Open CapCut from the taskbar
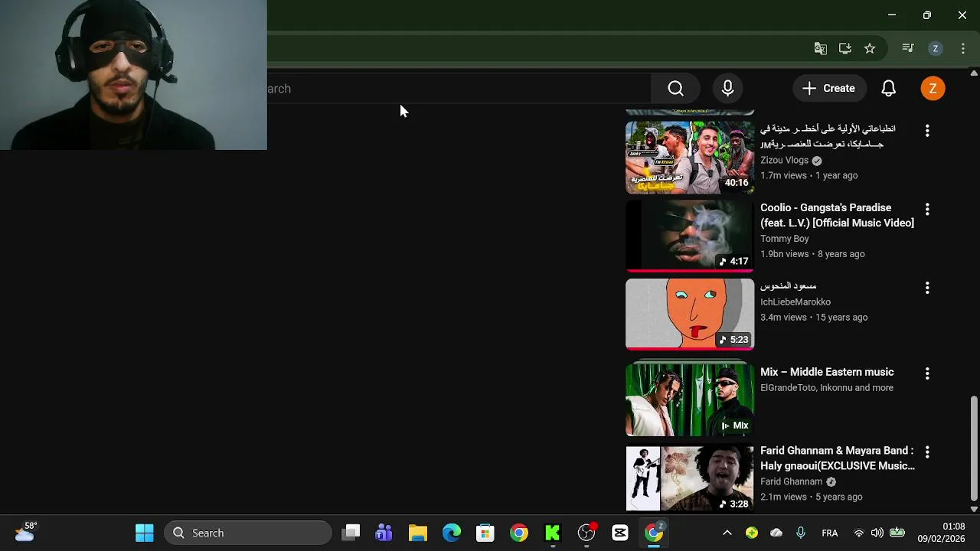The image size is (980, 551). tap(620, 533)
